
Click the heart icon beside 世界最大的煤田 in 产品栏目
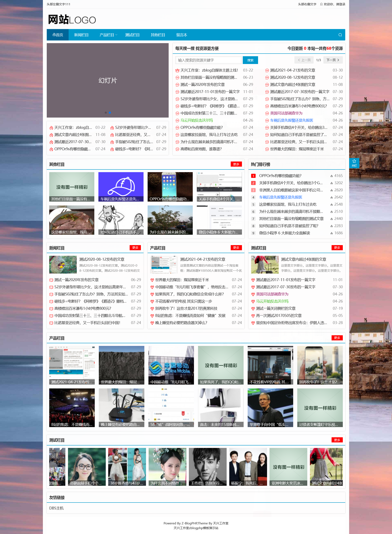152,280
